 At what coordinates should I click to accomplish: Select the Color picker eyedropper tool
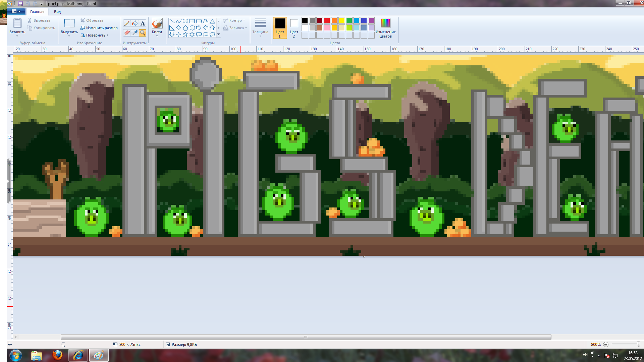tap(135, 33)
